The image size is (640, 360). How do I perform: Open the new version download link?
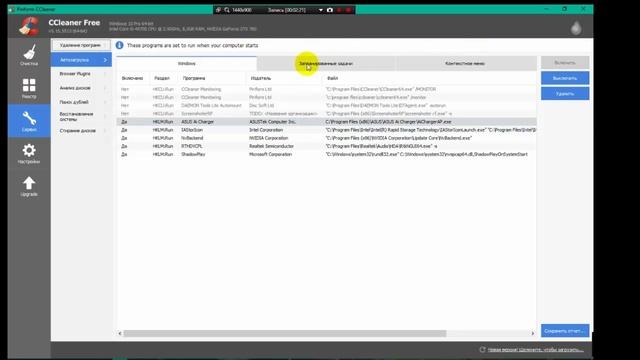[536, 350]
